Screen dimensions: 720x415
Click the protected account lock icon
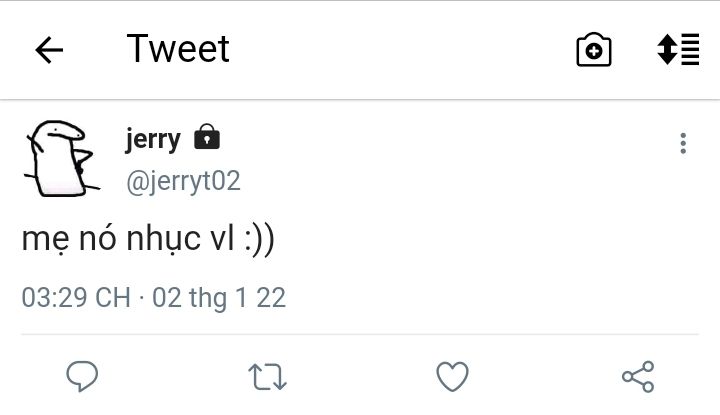(x=206, y=138)
